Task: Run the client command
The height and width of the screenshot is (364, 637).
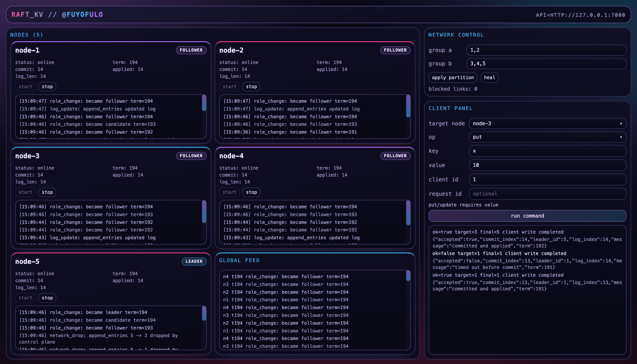Action: (527, 216)
